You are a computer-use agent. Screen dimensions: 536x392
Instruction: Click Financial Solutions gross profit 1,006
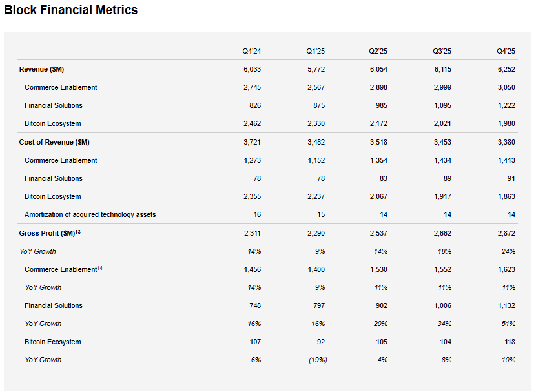442,305
